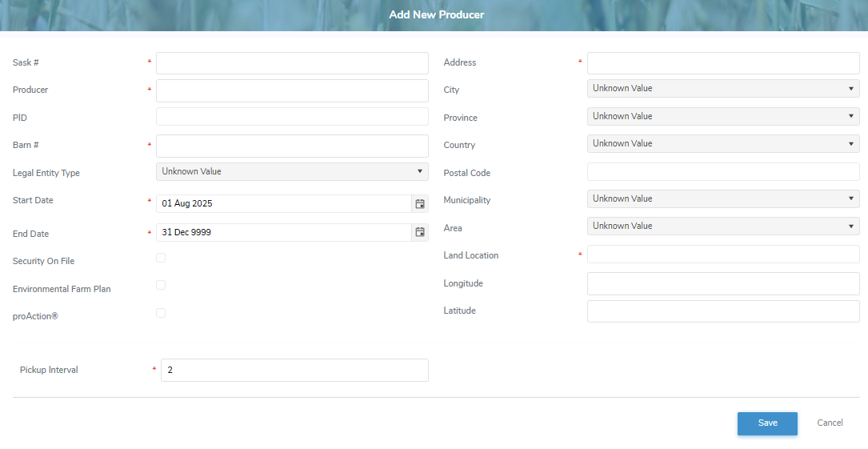The height and width of the screenshot is (449, 868).
Task: Check the Environmental Farm Plan box
Action: point(161,285)
